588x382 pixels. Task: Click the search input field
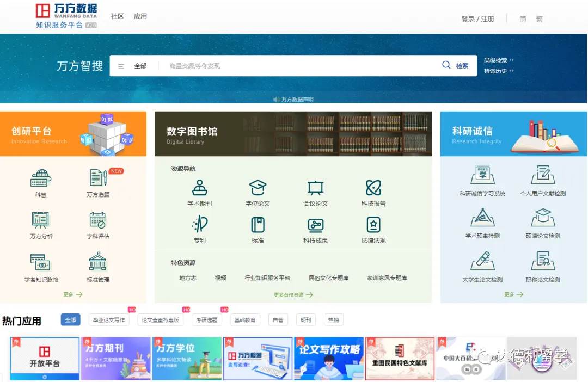[x=300, y=66]
